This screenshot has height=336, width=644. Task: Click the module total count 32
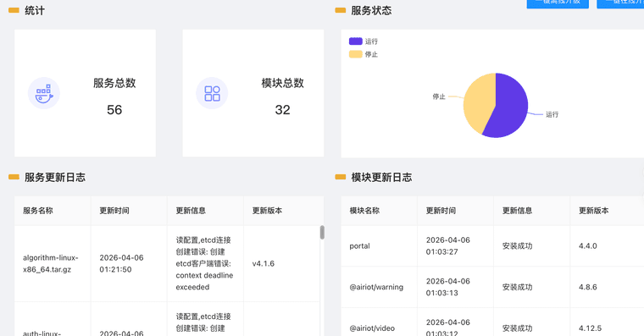coord(282,109)
